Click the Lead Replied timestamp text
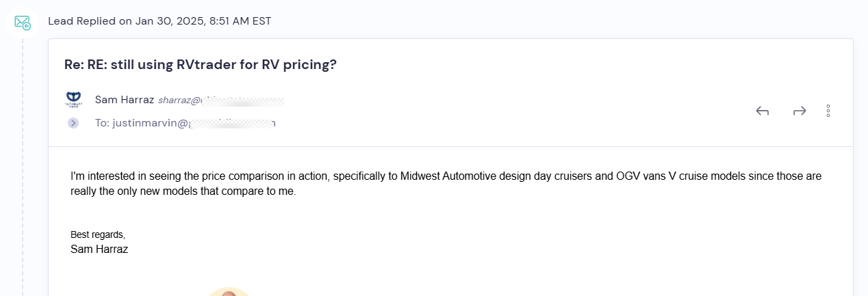The height and width of the screenshot is (296, 868). (x=159, y=21)
